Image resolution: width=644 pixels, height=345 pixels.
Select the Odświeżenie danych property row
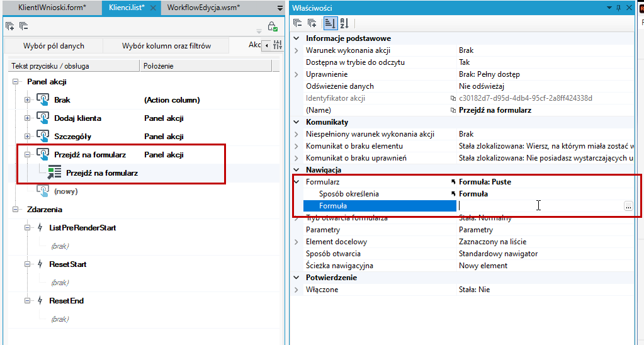pyautogui.click(x=468, y=86)
